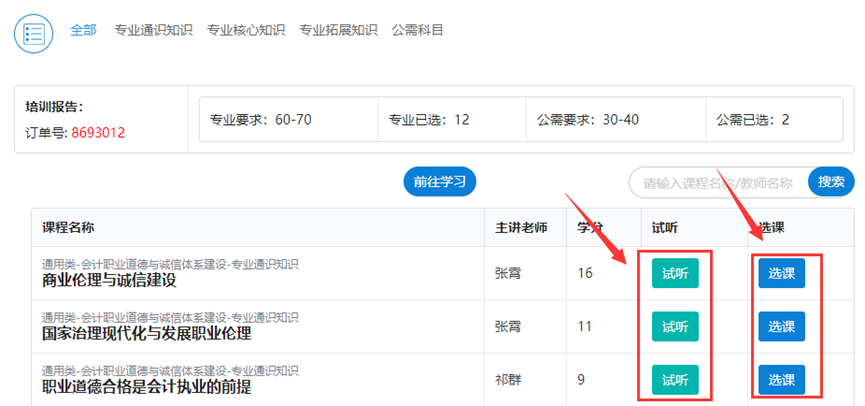Click the course list icon at top left
865x406 pixels.
point(34,33)
